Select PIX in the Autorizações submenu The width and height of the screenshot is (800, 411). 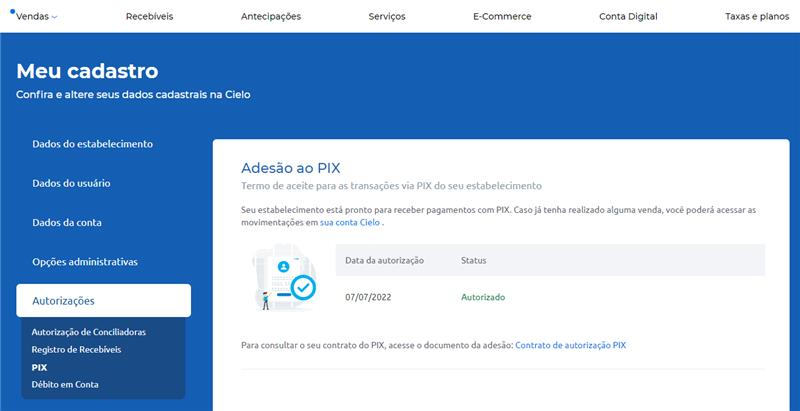click(x=39, y=367)
